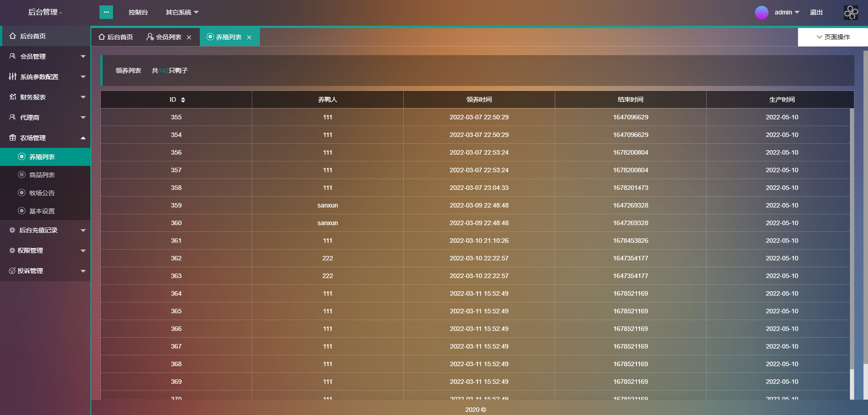Expand the 后台充值记录 menu arrow
The image size is (868, 415).
[x=83, y=231]
